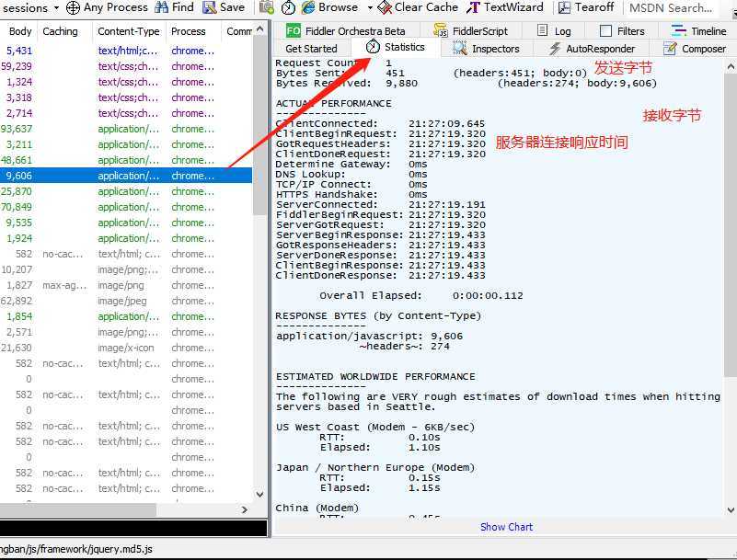Select the image/png row with body 2,571
The height and width of the screenshot is (560, 737).
126,332
